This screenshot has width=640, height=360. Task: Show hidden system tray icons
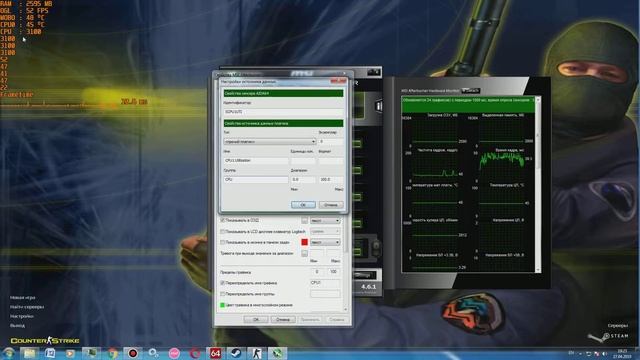580,353
